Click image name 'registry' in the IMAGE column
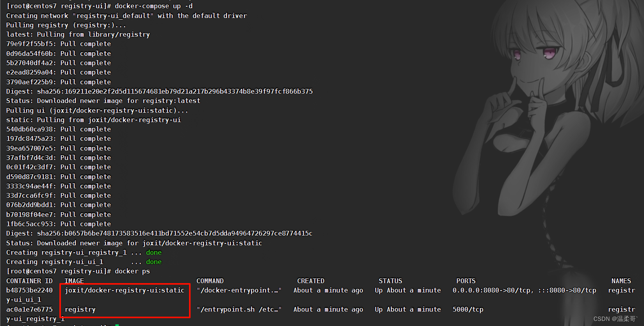Image resolution: width=644 pixels, height=326 pixels. tap(80, 309)
